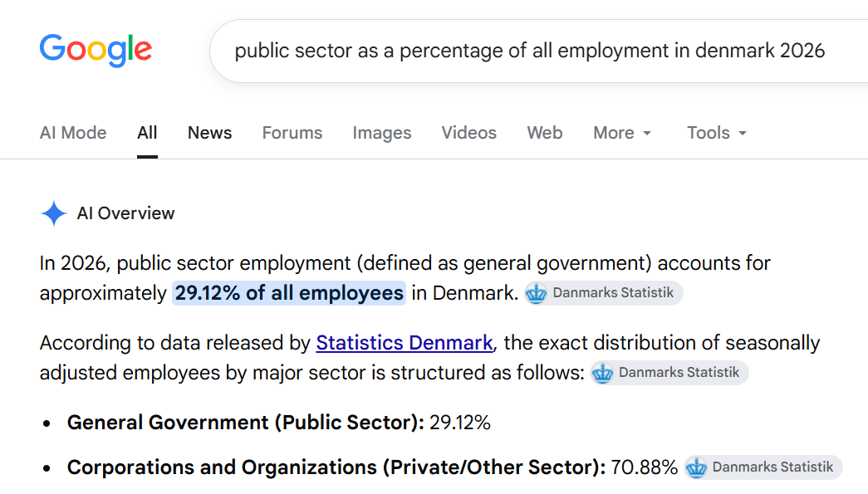Click the crown icon after 'in Denmark.'

536,293
